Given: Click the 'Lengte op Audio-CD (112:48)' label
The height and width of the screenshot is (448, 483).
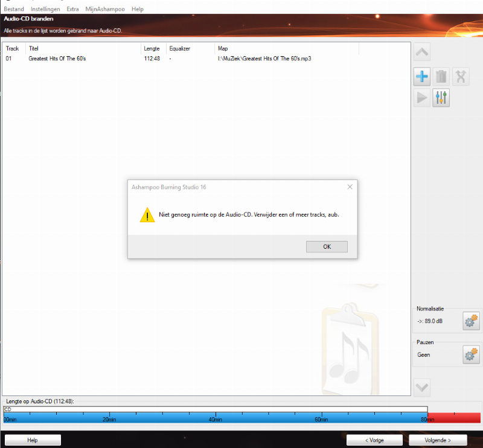Looking at the screenshot, I should pyautogui.click(x=40, y=401).
